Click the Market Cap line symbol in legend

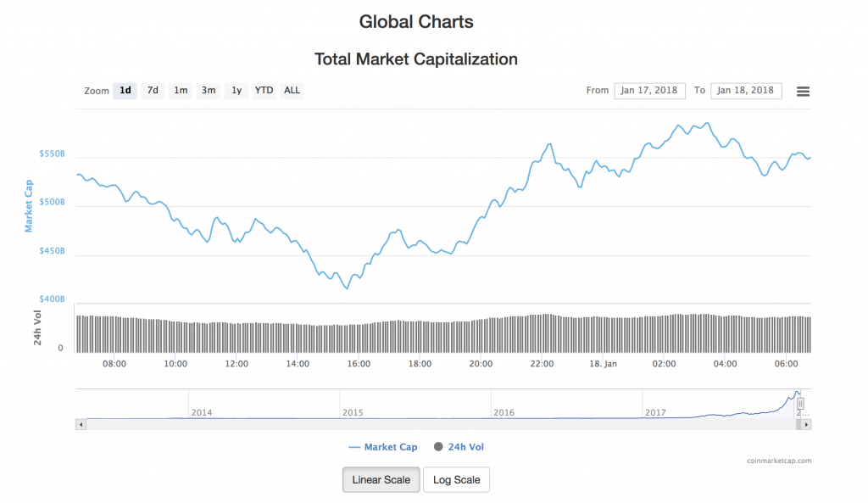(355, 447)
